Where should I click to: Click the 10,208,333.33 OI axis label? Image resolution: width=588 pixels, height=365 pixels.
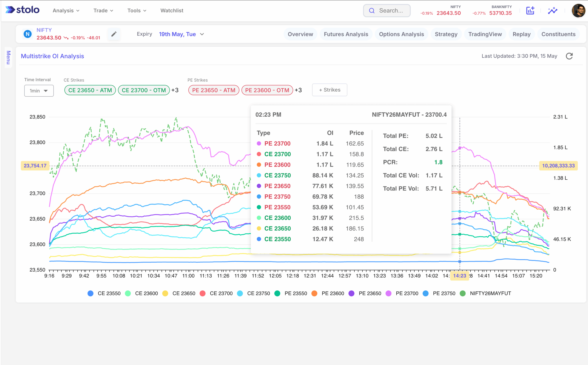tap(558, 166)
